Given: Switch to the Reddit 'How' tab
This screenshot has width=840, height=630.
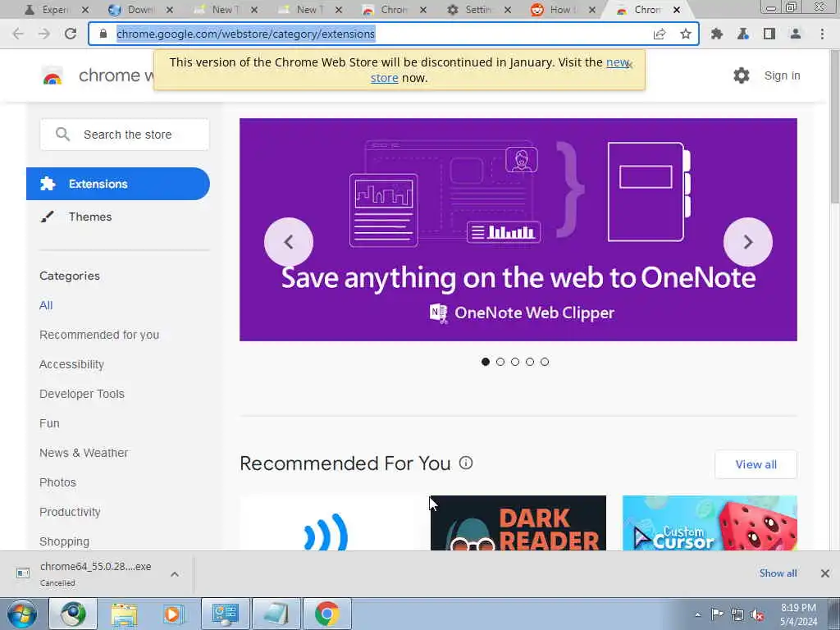Looking at the screenshot, I should pyautogui.click(x=560, y=10).
